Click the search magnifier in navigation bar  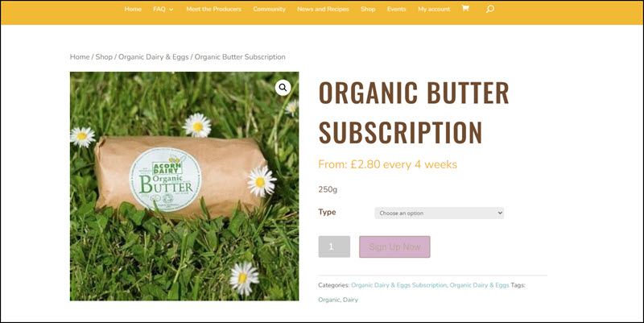point(489,9)
